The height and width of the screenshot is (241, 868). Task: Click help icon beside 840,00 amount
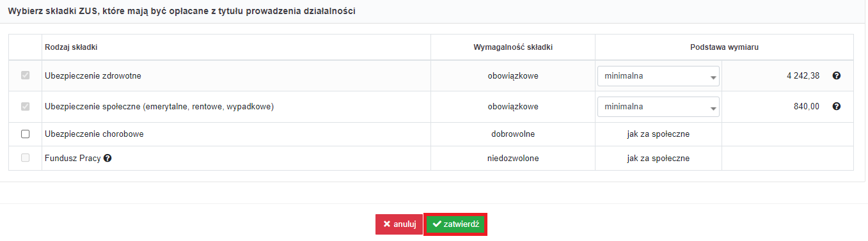click(x=836, y=107)
